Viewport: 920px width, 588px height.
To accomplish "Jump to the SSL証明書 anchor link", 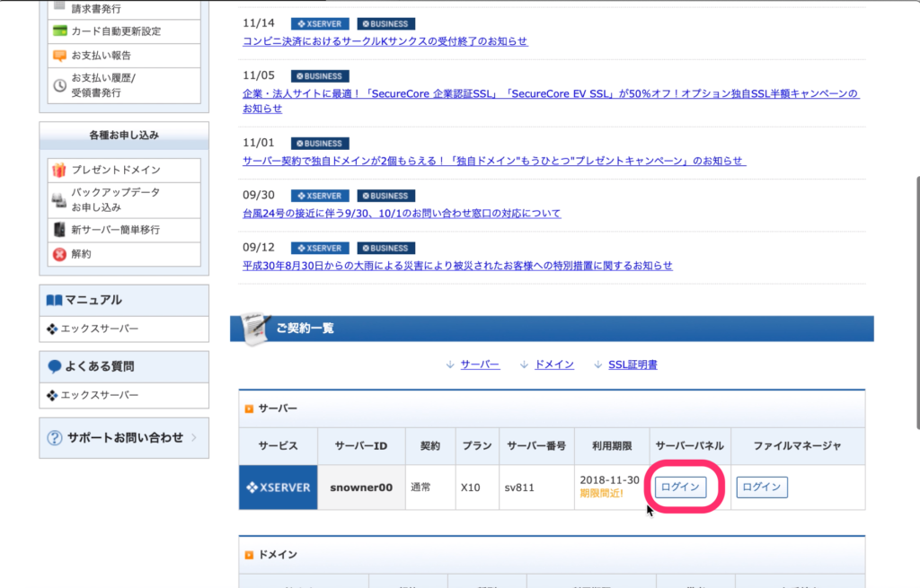I will [x=632, y=364].
